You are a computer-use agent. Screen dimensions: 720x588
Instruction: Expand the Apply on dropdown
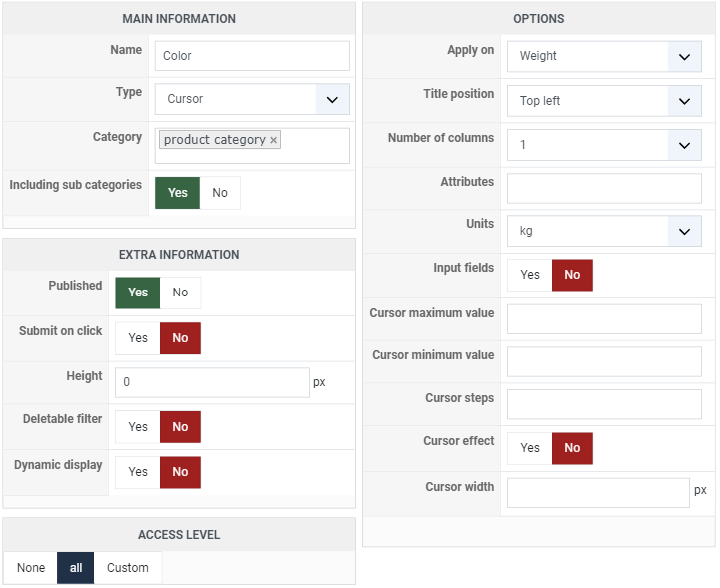click(x=604, y=57)
